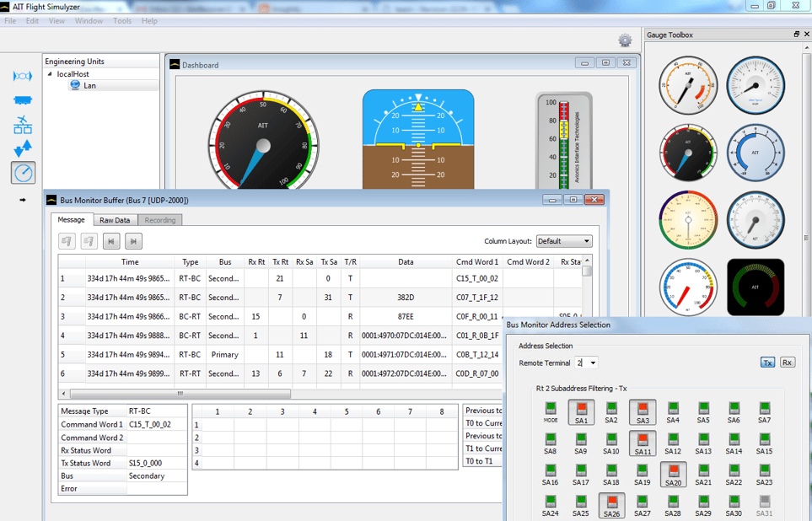The width and height of the screenshot is (812, 521).
Task: Switch to the Recording tab
Action: click(x=160, y=219)
